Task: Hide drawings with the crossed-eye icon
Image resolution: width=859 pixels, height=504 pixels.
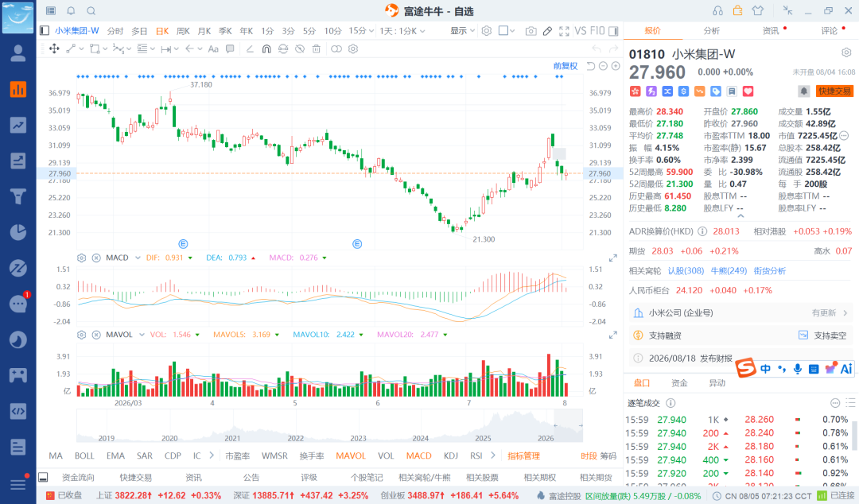Action: pos(300,48)
